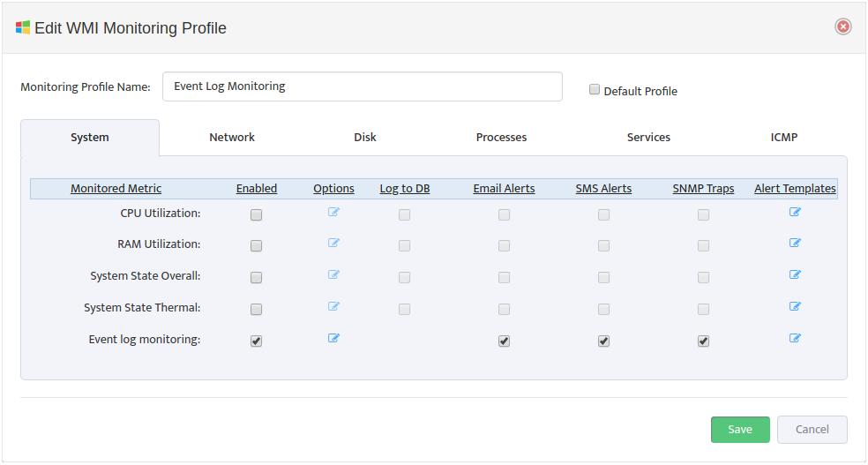
Task: Open RAM Utilization options edit icon
Action: (333, 243)
